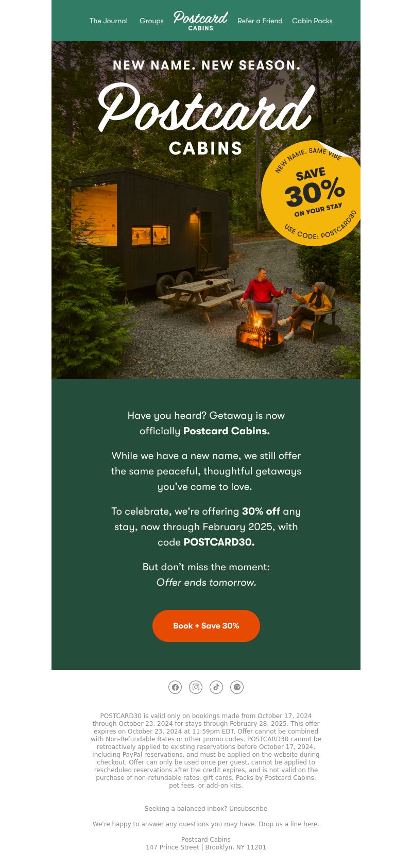This screenshot has height=868, width=412.
Task: Click the large Postcard script logo in hero
Action: (206, 107)
